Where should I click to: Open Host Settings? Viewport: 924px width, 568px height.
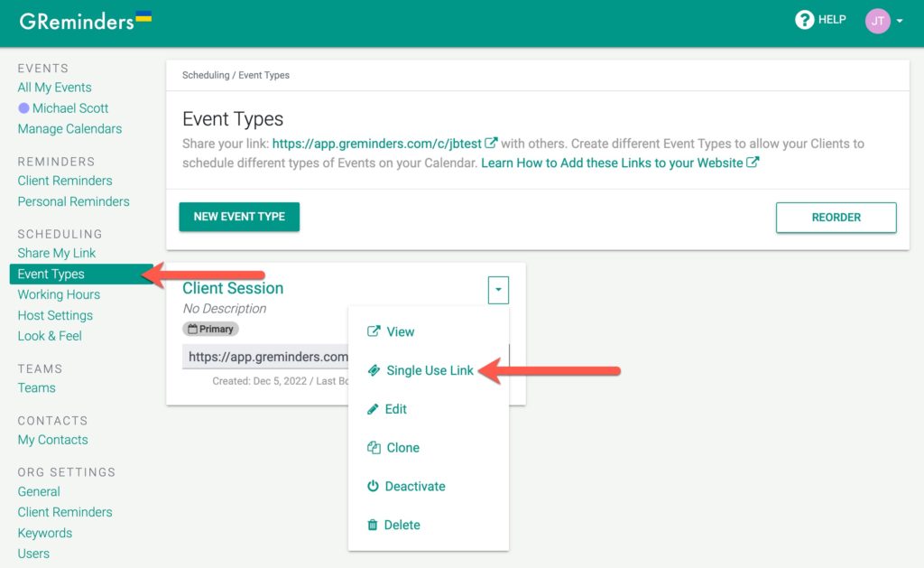(55, 315)
